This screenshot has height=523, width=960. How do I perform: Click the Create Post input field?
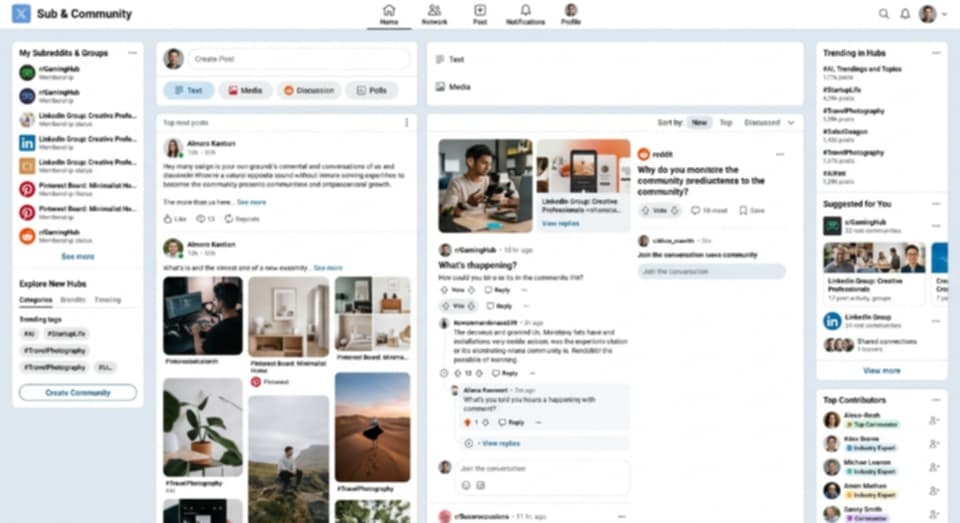pos(299,59)
